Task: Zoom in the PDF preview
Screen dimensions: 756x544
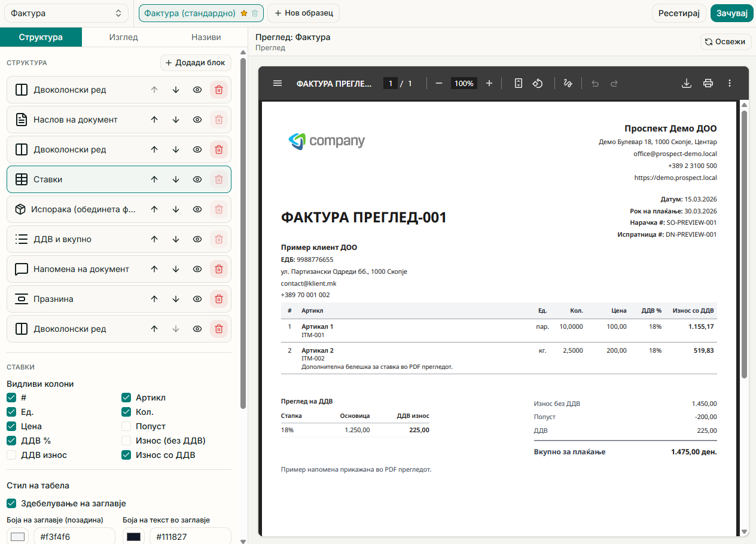Action: (489, 83)
